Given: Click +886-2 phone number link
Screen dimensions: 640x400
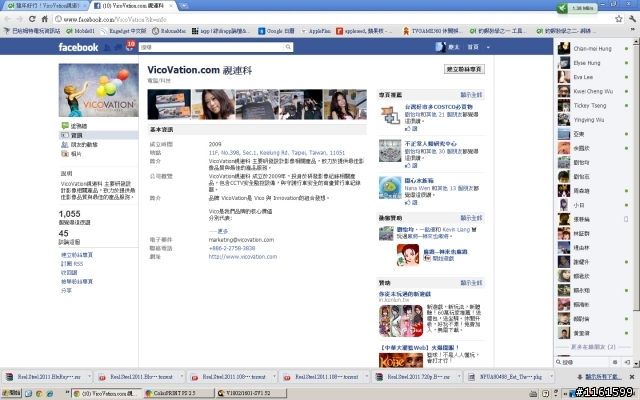Looking at the screenshot, I should pyautogui.click(x=232, y=248).
